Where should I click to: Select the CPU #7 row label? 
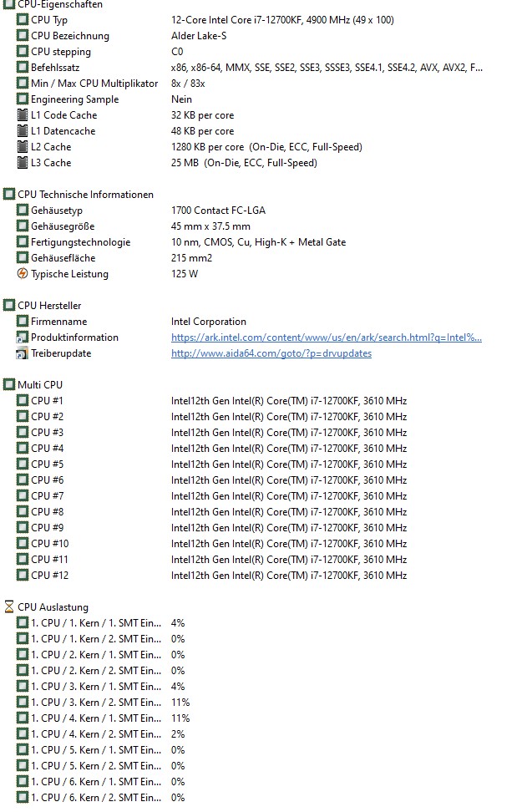47,495
